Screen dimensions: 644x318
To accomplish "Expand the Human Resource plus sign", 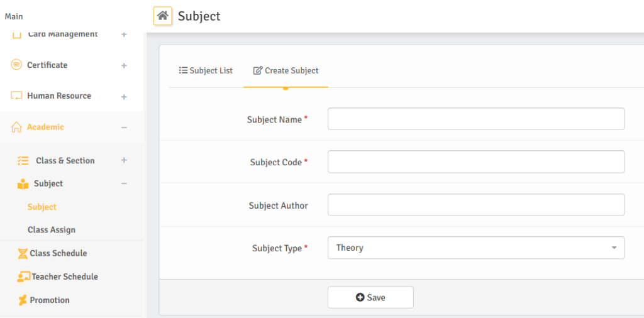I will [x=124, y=97].
